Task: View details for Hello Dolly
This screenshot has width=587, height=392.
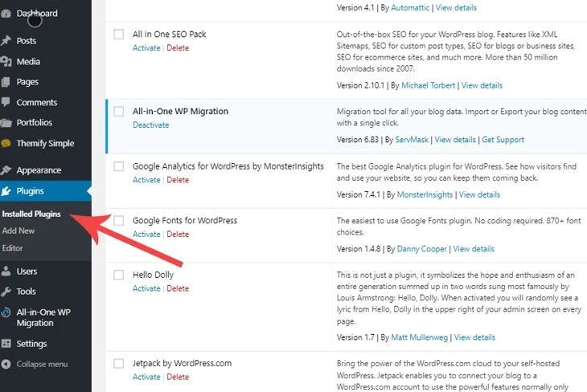Action: (474, 337)
